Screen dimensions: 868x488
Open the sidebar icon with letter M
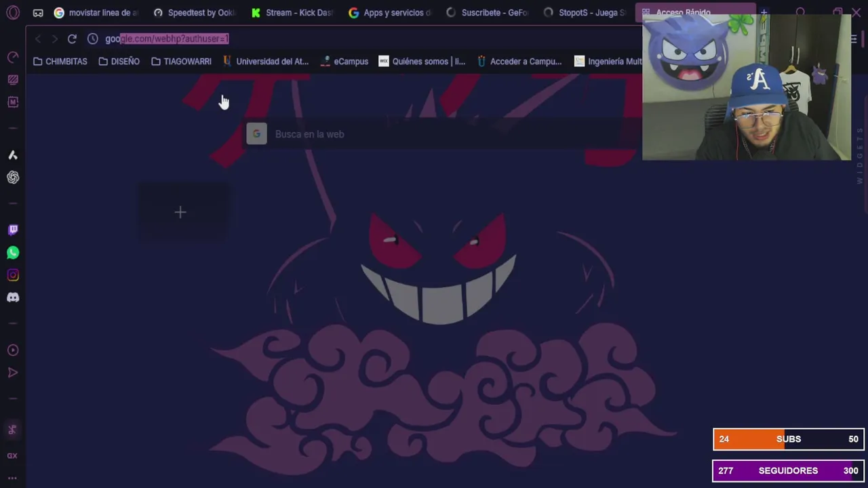pos(13,102)
